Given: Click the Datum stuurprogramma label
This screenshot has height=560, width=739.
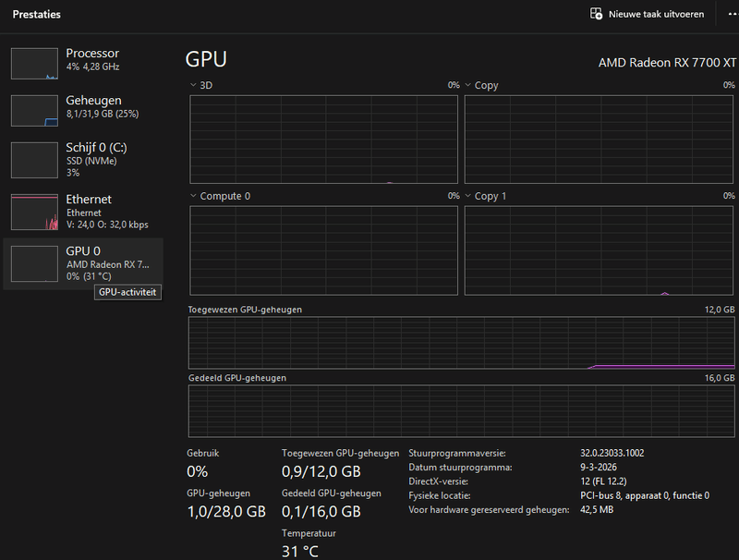Looking at the screenshot, I should [x=460, y=468].
